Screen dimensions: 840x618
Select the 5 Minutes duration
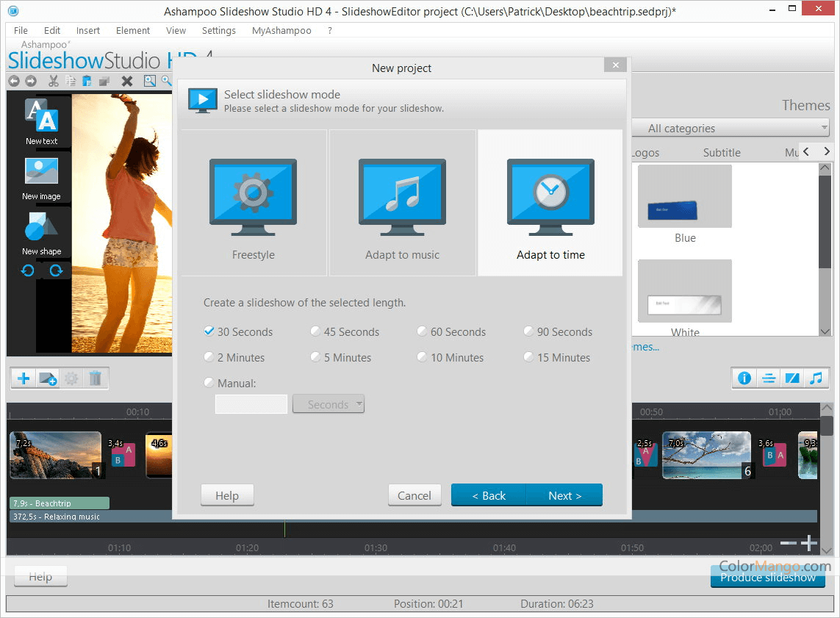(x=315, y=357)
